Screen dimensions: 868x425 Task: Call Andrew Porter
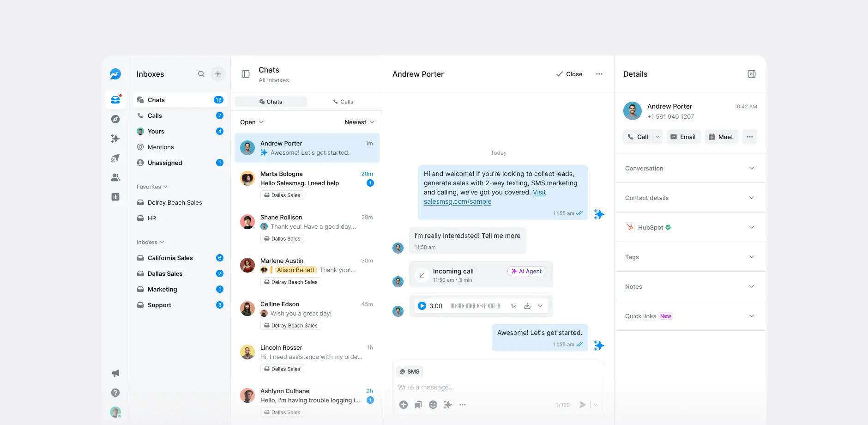638,137
